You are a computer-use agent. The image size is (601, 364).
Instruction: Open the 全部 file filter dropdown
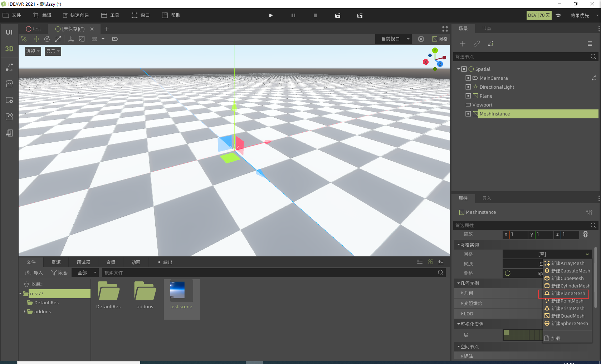pos(85,273)
